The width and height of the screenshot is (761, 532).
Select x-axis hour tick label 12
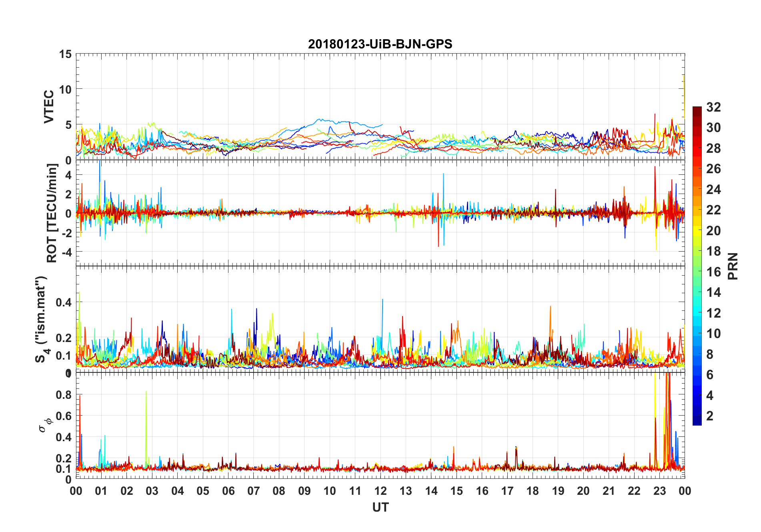(x=380, y=491)
